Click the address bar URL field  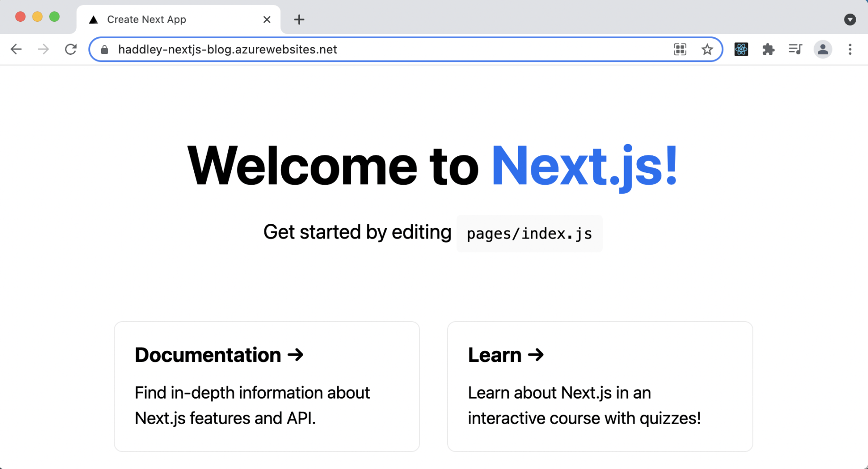coord(378,50)
